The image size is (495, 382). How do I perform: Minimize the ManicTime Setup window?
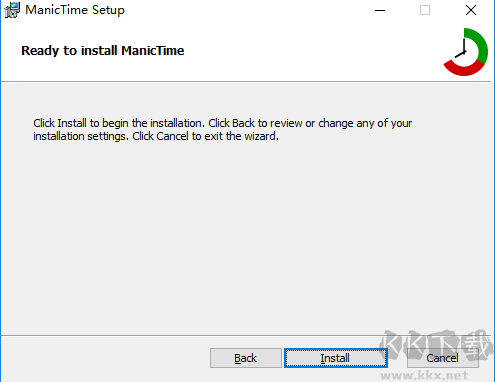pyautogui.click(x=380, y=10)
